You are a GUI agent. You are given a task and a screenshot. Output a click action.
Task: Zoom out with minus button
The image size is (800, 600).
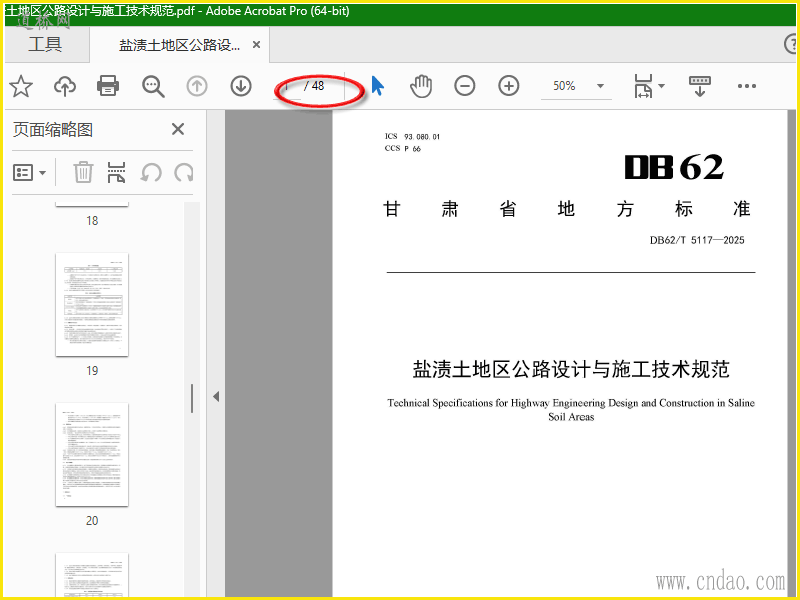[465, 86]
